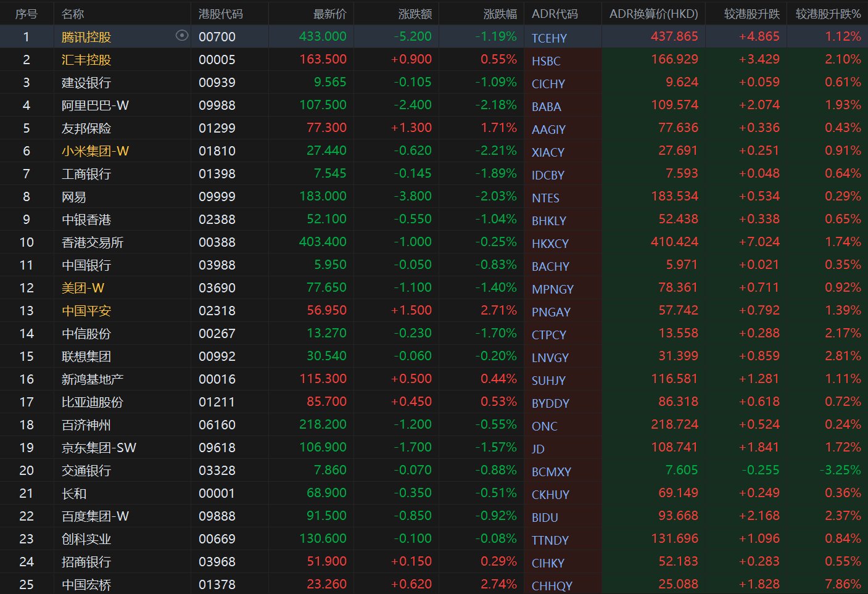Viewport: 868px width, 594px height.
Task: Open 小米集团-W in the list
Action: (96, 151)
